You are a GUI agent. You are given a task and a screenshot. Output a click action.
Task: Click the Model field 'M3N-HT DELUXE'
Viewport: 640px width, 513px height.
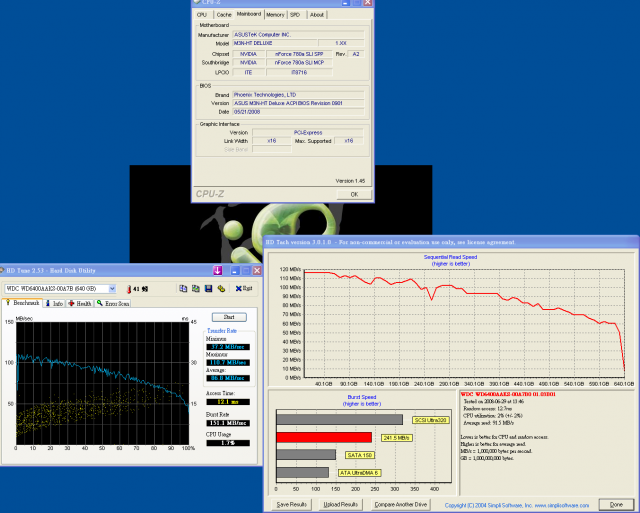(275, 43)
